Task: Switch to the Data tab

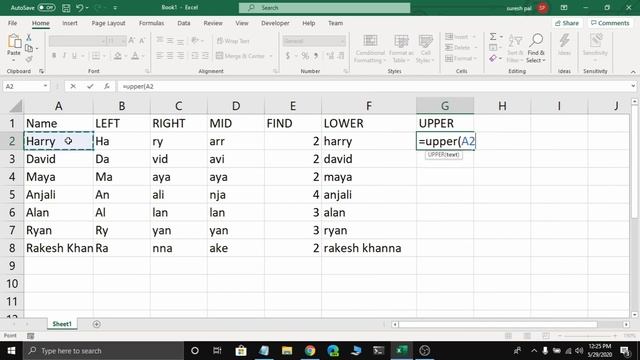Action: tap(184, 23)
